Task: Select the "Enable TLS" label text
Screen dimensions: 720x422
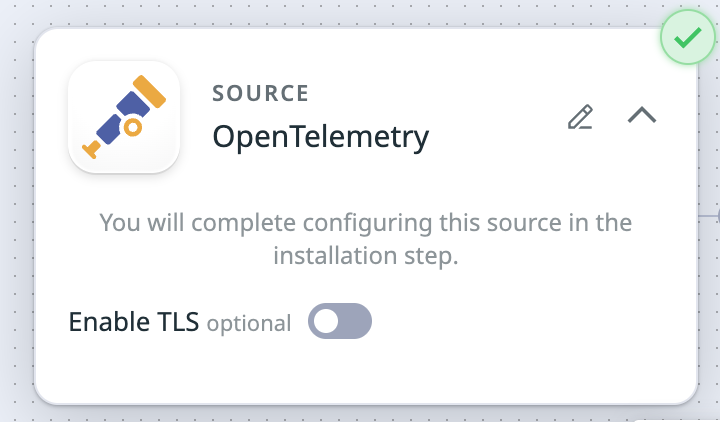Action: 134,321
